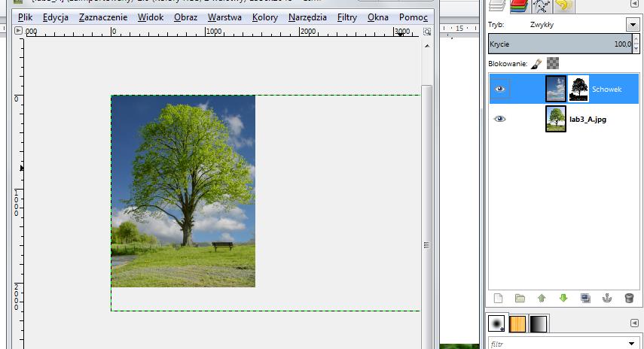Increase Krycie value with the up arrow
Image resolution: width=644 pixels, height=349 pixels.
tap(636, 39)
